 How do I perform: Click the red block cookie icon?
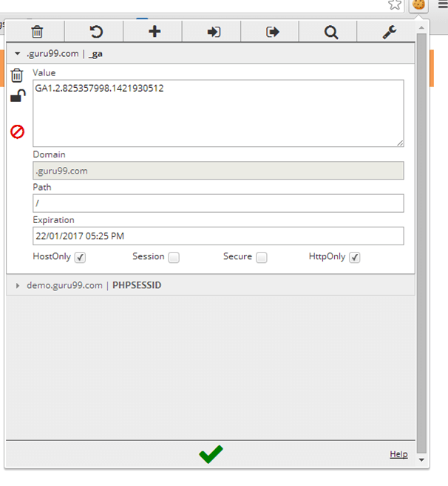tap(17, 131)
